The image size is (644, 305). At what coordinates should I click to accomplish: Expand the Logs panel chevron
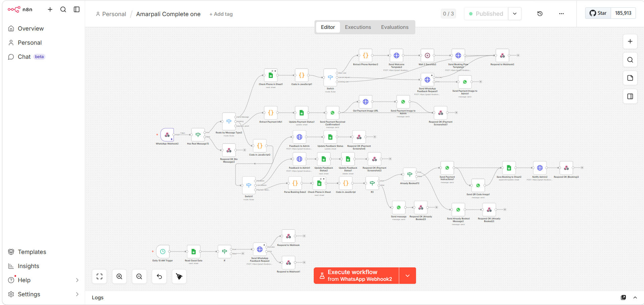point(635,298)
